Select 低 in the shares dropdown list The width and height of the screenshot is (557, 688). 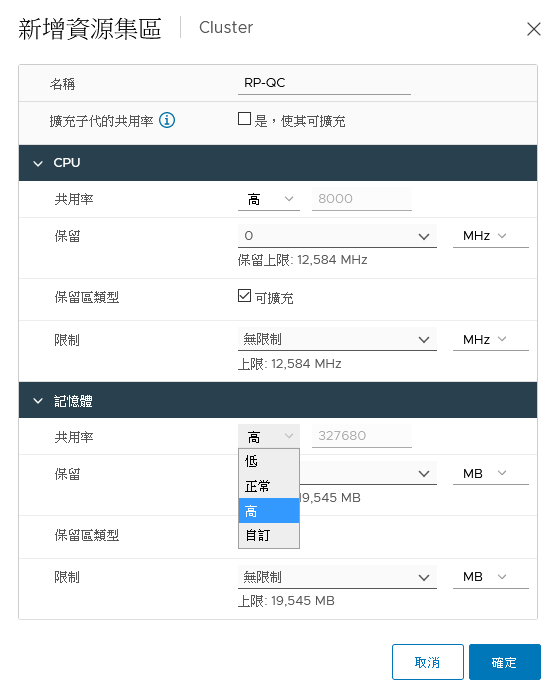269,461
